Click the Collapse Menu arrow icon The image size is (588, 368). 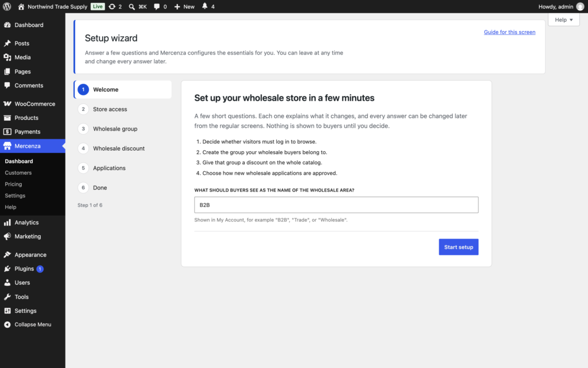tap(7, 324)
